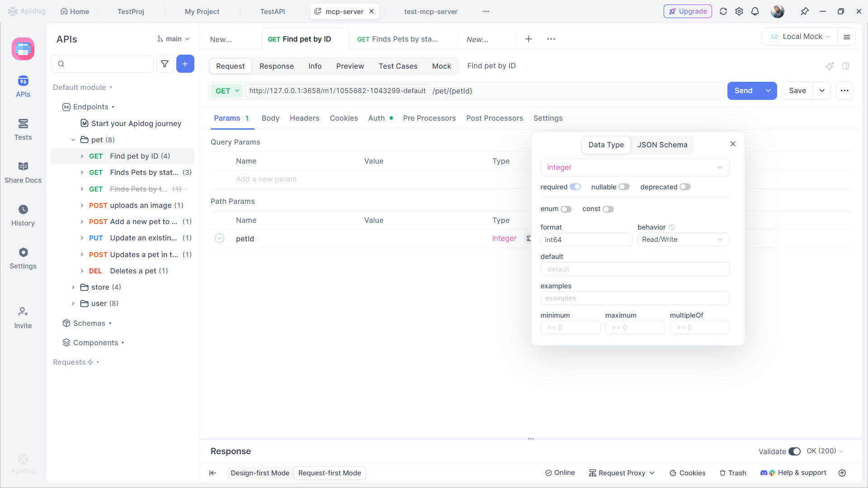Open the gear settings icon in title bar
Viewport: 868px width, 488px height.
pos(739,11)
